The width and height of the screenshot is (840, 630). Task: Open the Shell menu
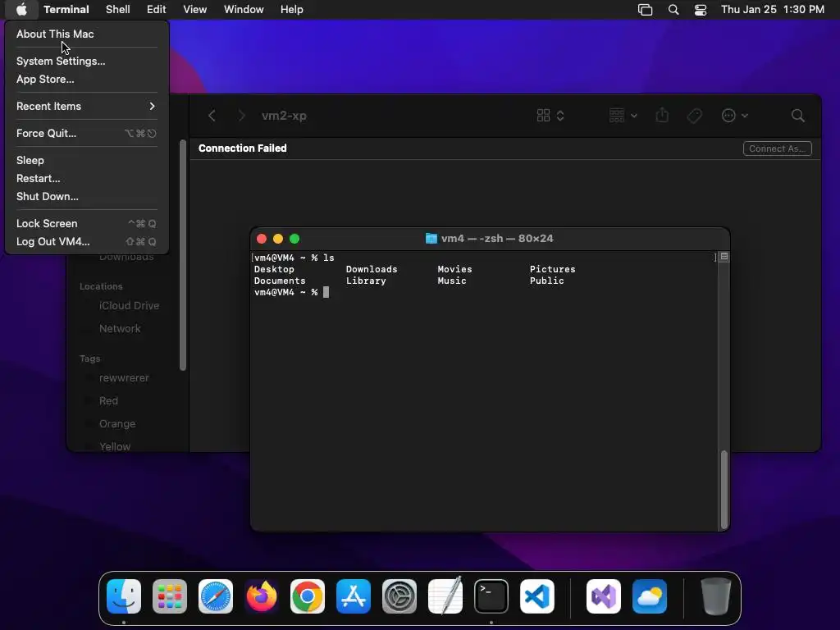coord(118,9)
